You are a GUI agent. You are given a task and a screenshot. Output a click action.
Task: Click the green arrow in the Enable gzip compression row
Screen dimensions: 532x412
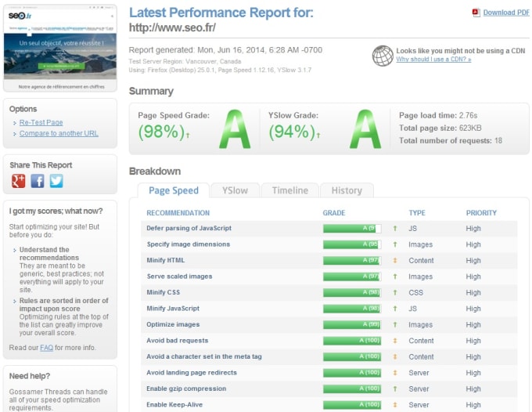395,389
